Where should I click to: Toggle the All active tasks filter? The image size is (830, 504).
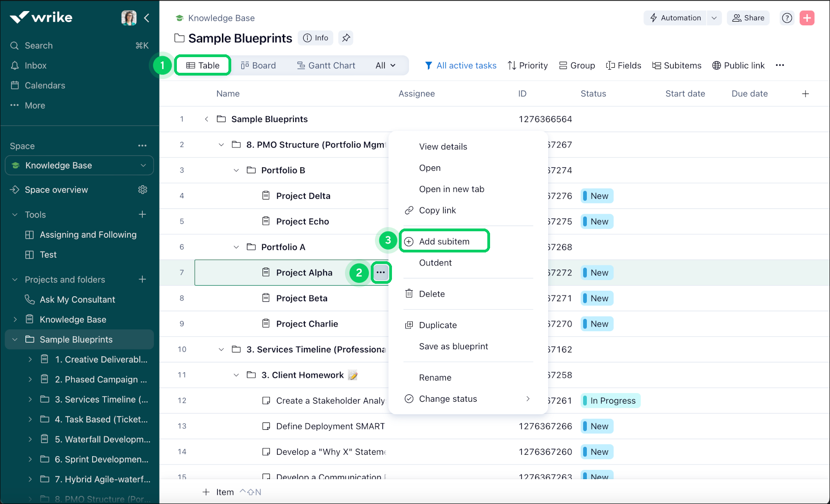pos(461,65)
